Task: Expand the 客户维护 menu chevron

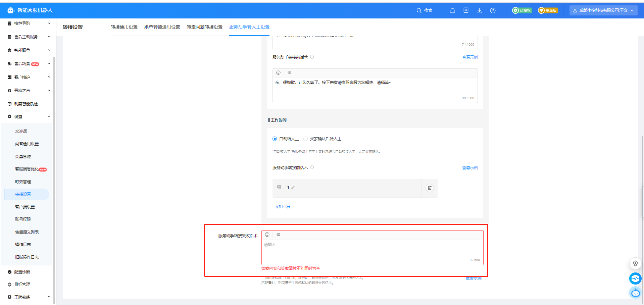Action: [49, 77]
